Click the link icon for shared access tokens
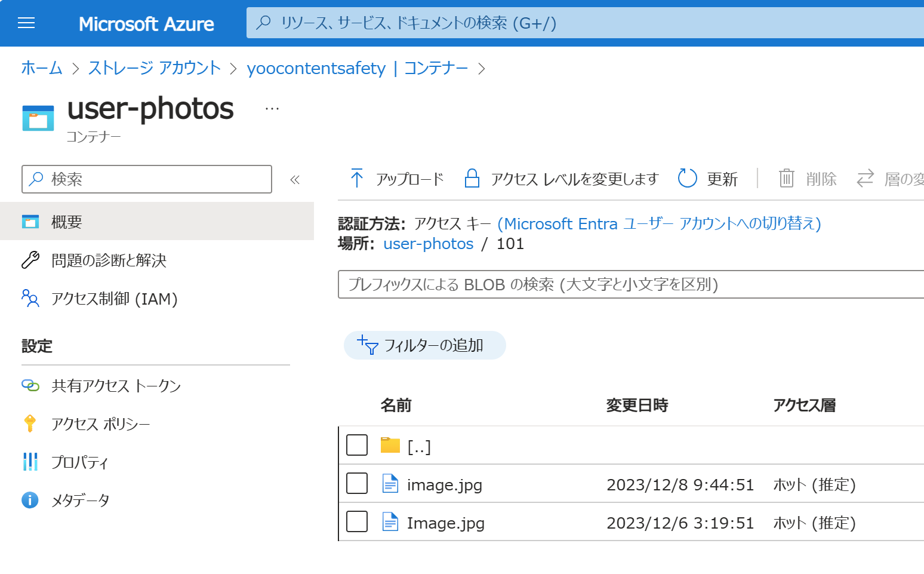This screenshot has height=574, width=924. click(30, 385)
